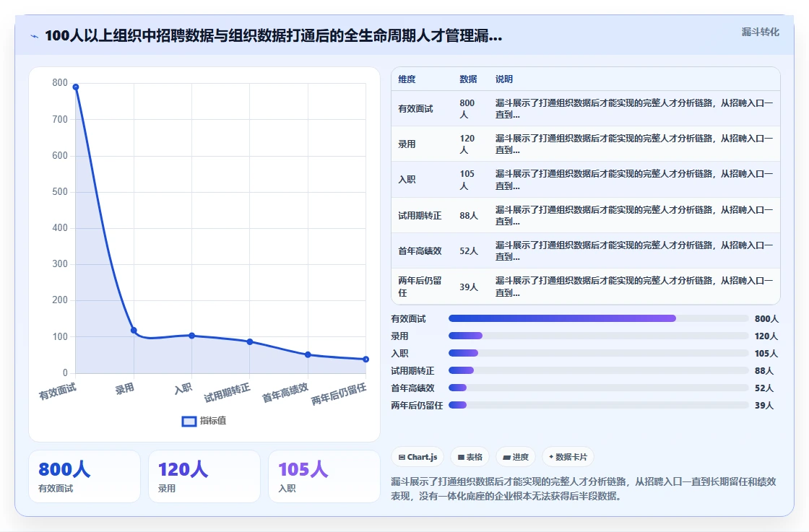The image size is (809, 532).
Task: Click the panel title heading text
Action: tap(274, 35)
